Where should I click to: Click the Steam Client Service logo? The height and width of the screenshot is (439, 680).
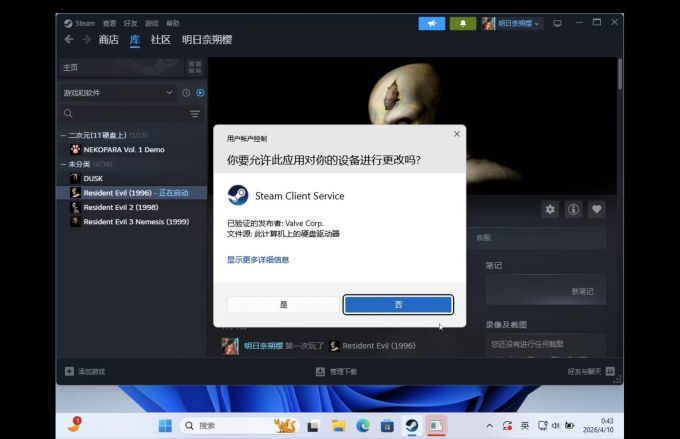pos(238,196)
